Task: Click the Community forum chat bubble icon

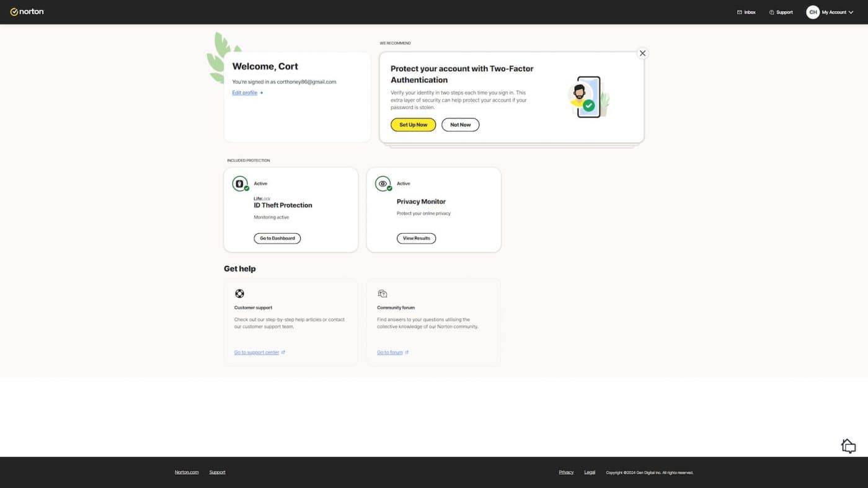Action: tap(383, 293)
